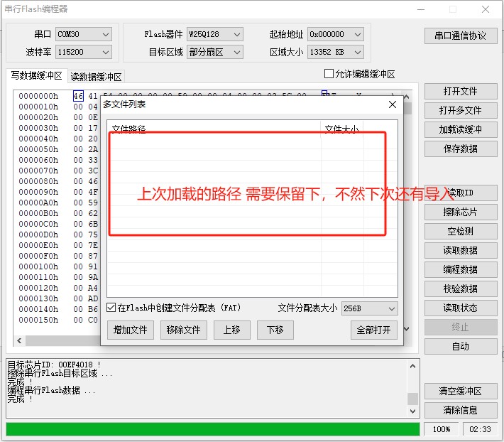
Task: Open the 区域大小 13352 KB dropdown
Action: (x=336, y=52)
